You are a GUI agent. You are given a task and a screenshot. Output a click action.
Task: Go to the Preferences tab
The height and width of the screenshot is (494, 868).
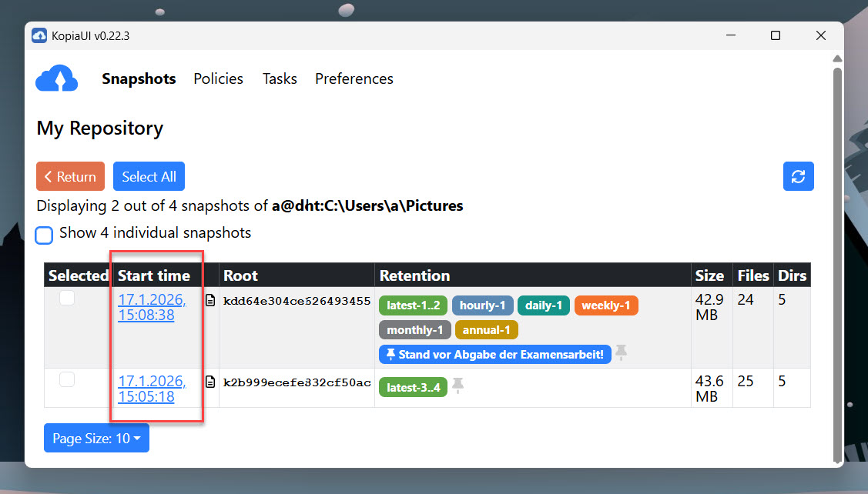point(354,78)
